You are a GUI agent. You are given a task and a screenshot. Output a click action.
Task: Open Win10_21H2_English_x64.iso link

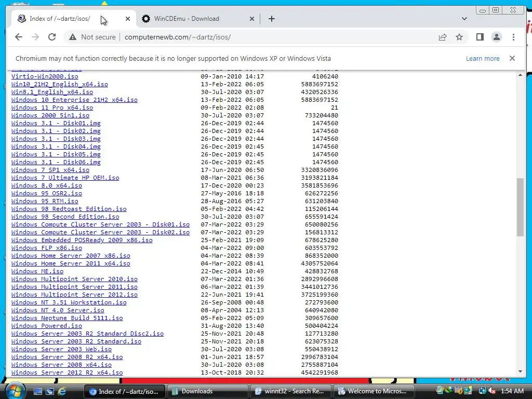[x=60, y=84]
